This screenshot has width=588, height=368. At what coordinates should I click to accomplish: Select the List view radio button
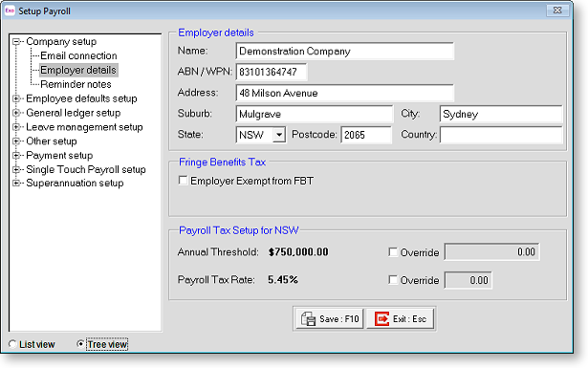[12, 344]
